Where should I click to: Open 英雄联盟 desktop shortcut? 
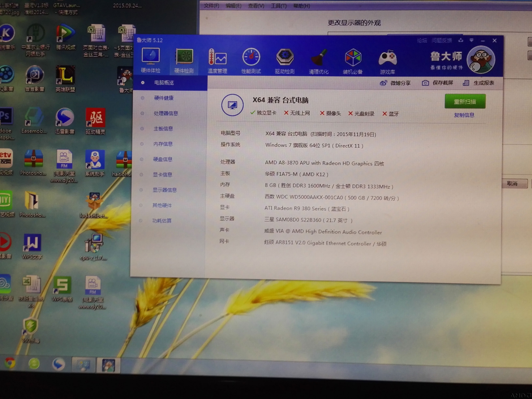tap(65, 79)
